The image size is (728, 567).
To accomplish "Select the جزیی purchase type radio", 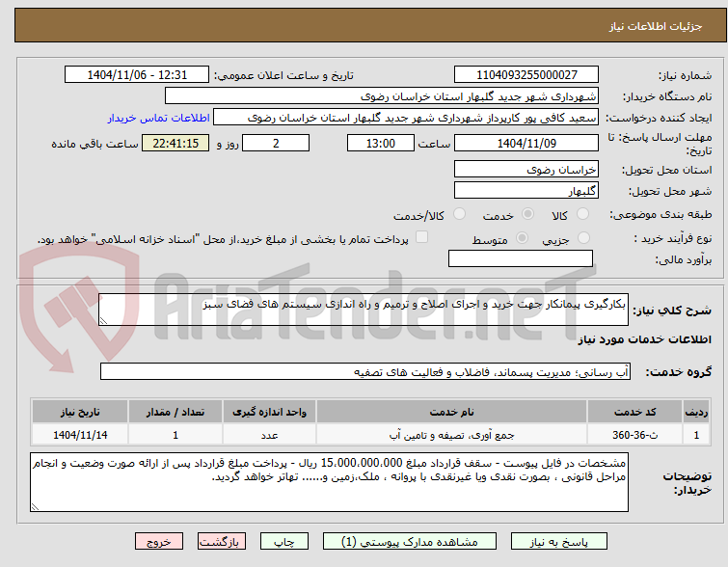I will pos(583,238).
